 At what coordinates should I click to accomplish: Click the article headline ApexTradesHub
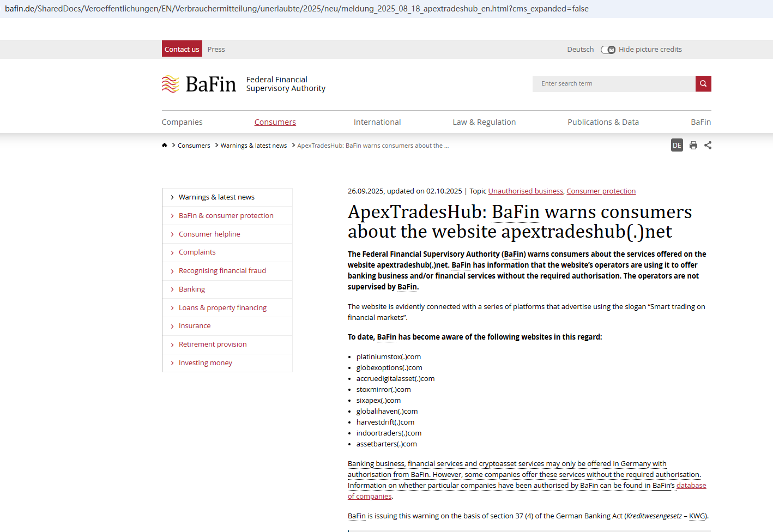[520, 221]
